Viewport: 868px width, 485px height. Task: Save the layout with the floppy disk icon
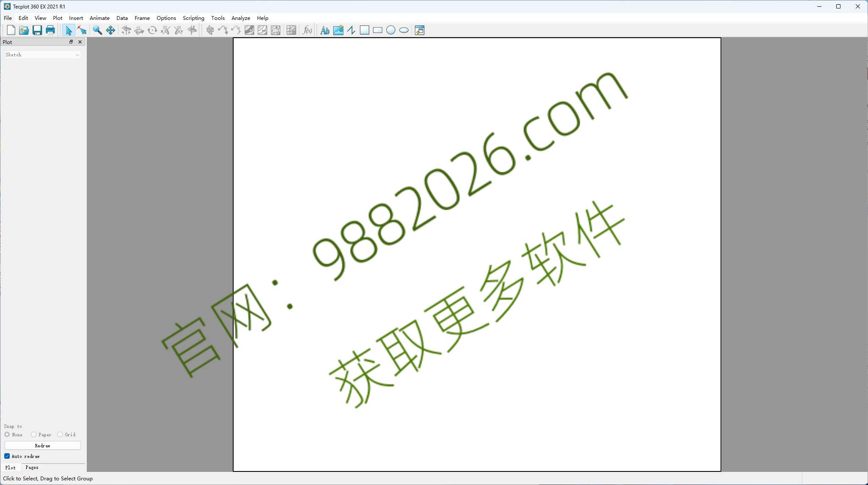coord(37,30)
